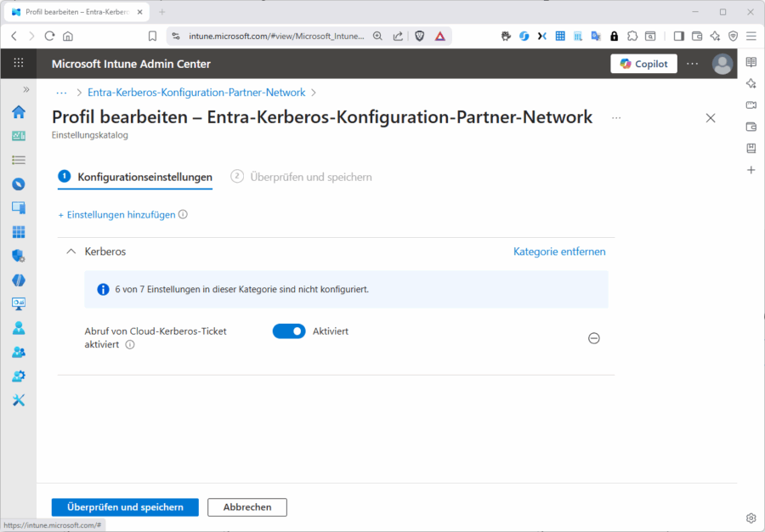765x532 pixels.
Task: Select the Groups icon showing two users
Action: coord(19,351)
